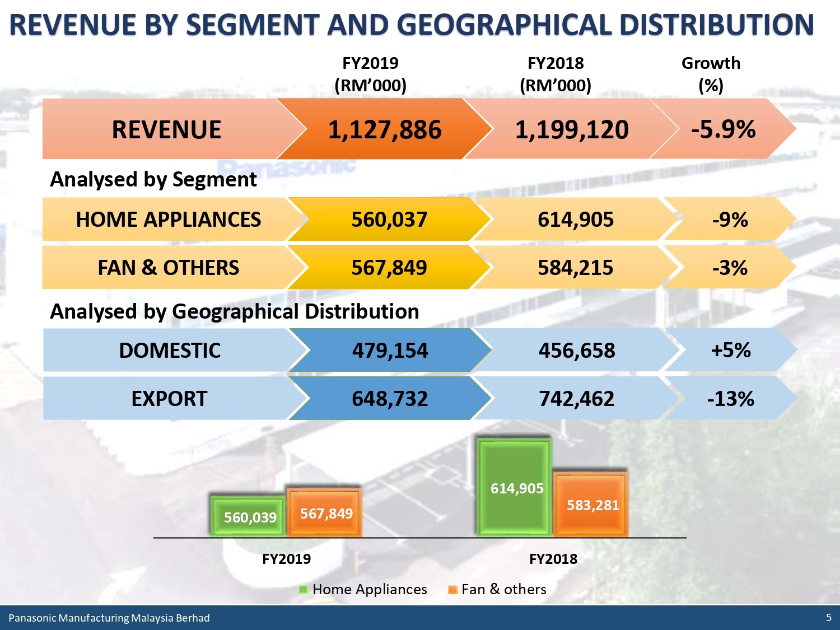Click the green Home Appliances legend marker

point(304,590)
